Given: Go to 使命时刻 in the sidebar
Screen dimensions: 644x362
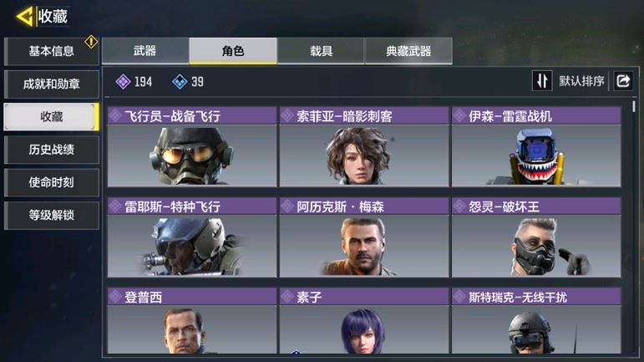Looking at the screenshot, I should [51, 182].
